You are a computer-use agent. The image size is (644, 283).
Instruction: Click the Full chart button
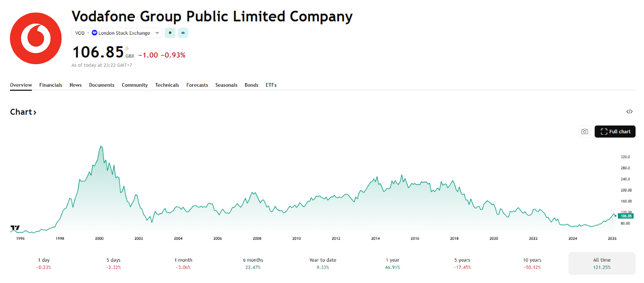click(x=615, y=131)
